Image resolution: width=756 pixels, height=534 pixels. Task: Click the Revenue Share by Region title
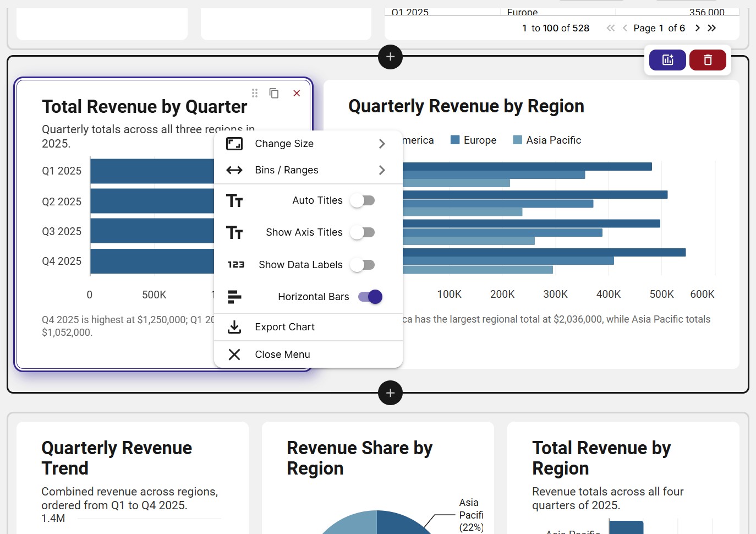(360, 458)
